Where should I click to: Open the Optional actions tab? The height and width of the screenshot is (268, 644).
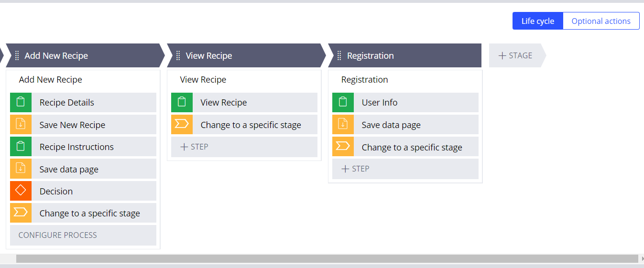coord(601,21)
